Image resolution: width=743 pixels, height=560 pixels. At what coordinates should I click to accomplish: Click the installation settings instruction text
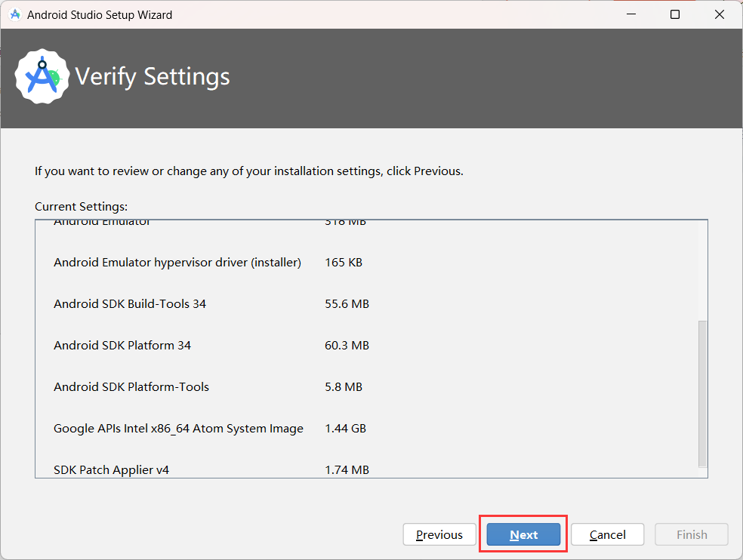tap(248, 171)
